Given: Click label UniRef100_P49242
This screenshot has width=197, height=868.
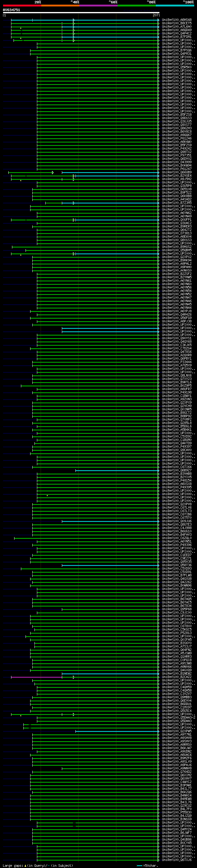Looking at the screenshot, I should (x=177, y=149).
